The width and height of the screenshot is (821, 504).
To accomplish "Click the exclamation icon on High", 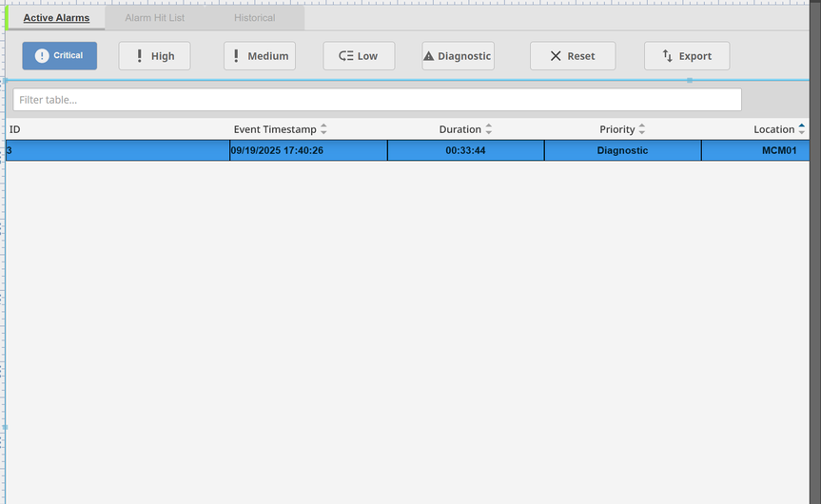I will [x=140, y=56].
